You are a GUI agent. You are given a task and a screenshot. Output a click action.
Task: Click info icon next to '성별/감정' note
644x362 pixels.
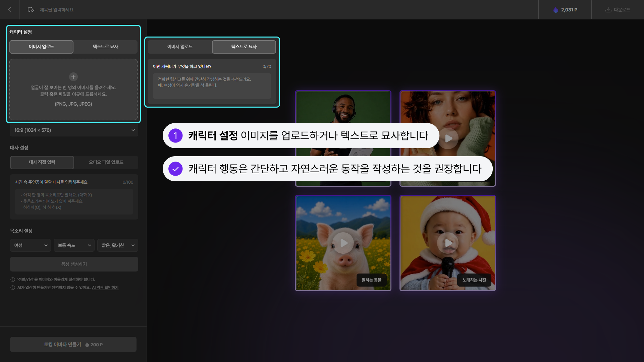13,280
